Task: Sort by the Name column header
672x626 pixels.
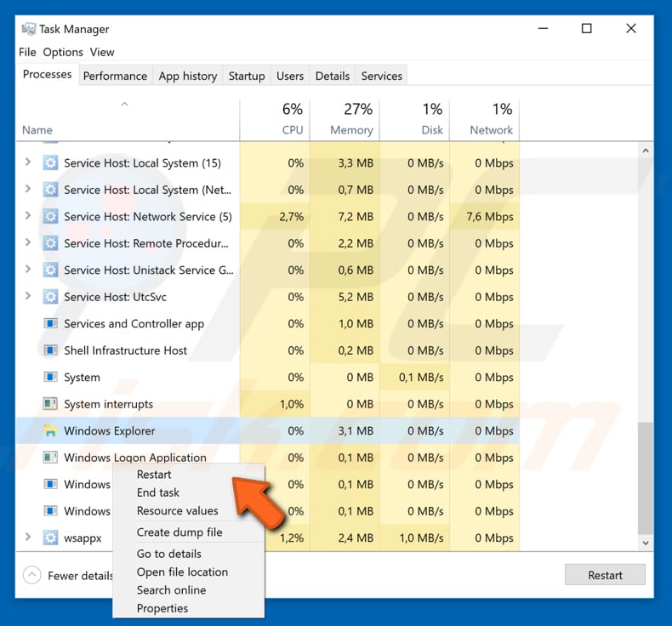Action: coord(128,120)
